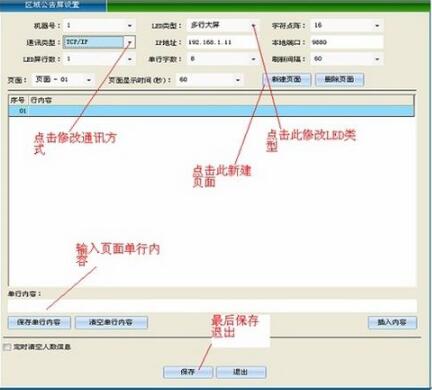Click the 插入内容 button
432x390 pixels.
(x=392, y=322)
